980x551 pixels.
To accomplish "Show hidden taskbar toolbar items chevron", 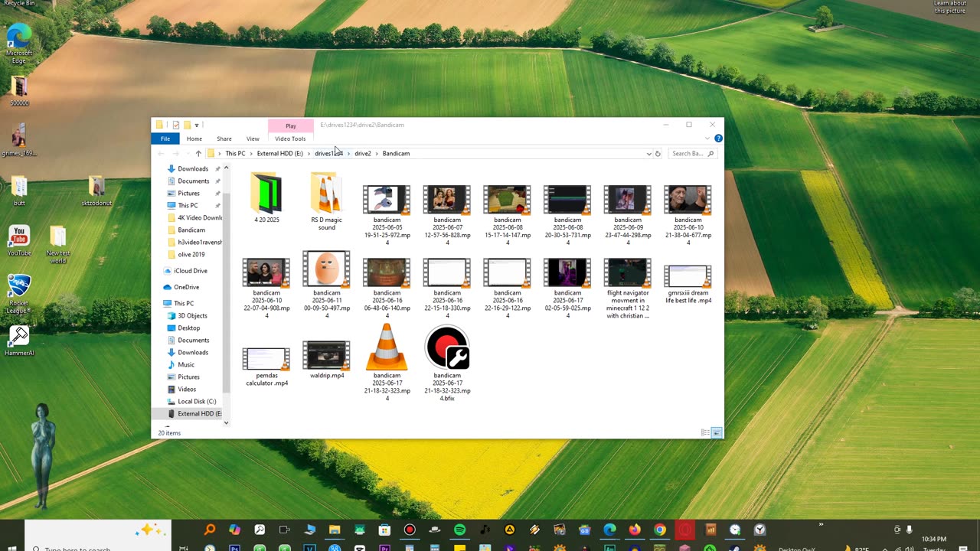I will tap(821, 525).
